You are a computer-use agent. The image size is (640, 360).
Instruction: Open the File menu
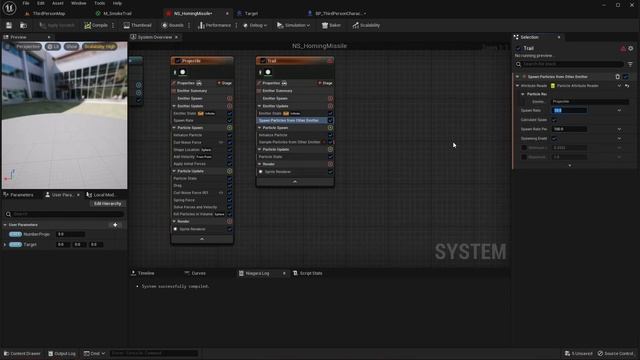[x=26, y=3]
